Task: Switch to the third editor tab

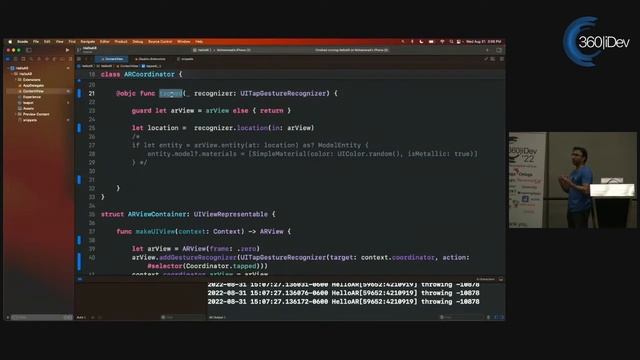Action: (185, 59)
